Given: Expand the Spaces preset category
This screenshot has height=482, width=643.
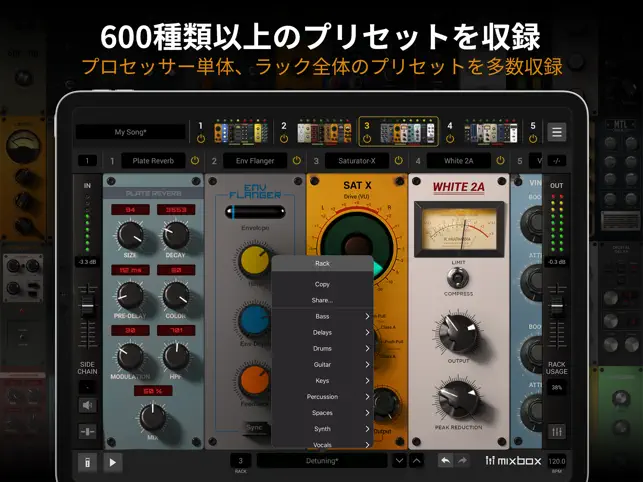Looking at the screenshot, I should pos(322,413).
